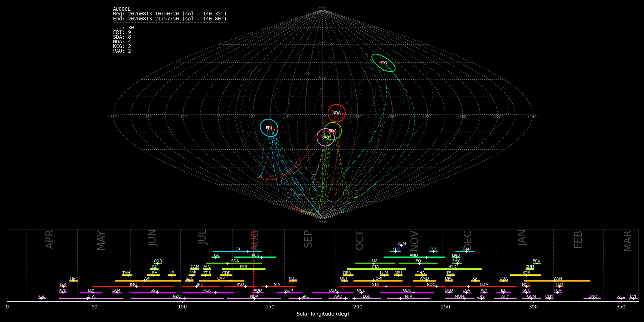644x322 pixels.
Task: Select the ETA pink shower bar
Action: 91,298
